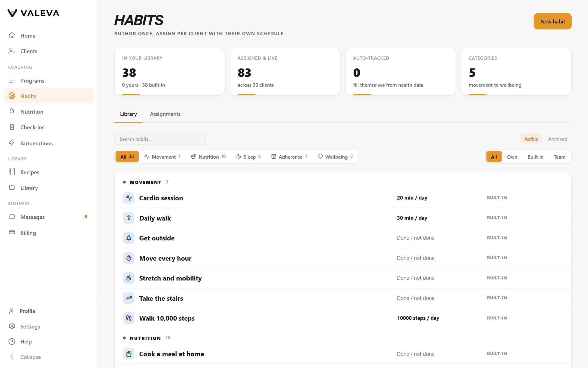Click the Cardio session pulse icon
The height and width of the screenshot is (368, 588).
click(x=129, y=198)
